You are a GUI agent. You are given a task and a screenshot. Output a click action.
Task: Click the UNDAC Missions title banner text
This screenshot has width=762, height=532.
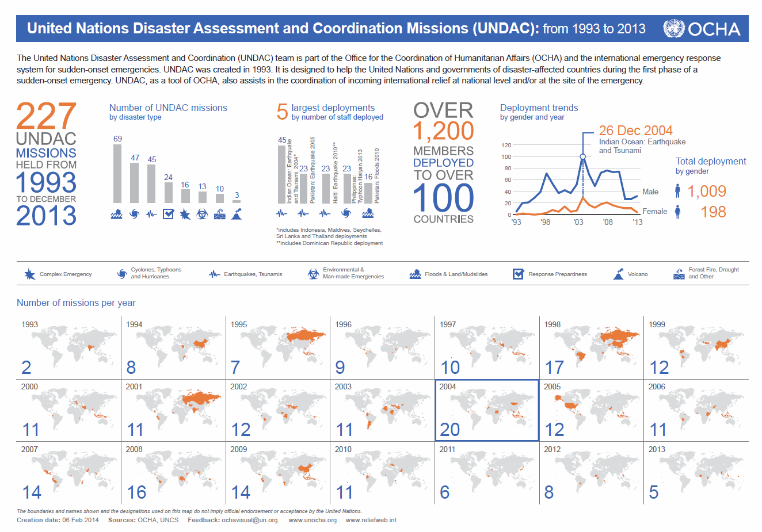point(336,29)
